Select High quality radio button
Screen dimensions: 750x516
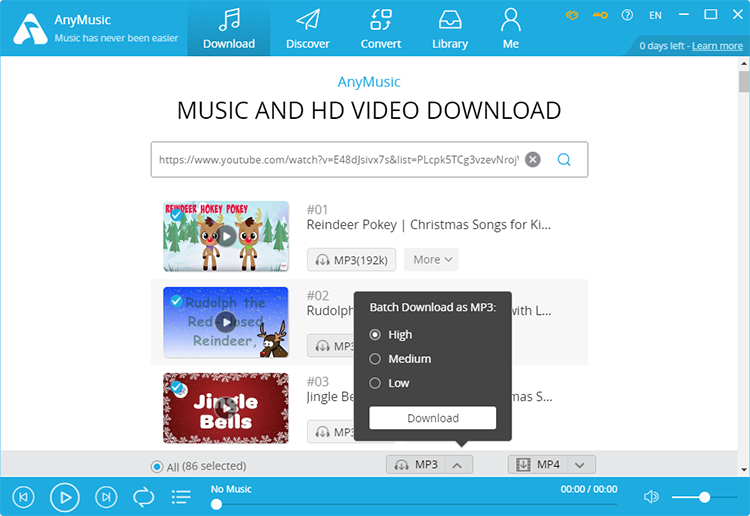[375, 335]
